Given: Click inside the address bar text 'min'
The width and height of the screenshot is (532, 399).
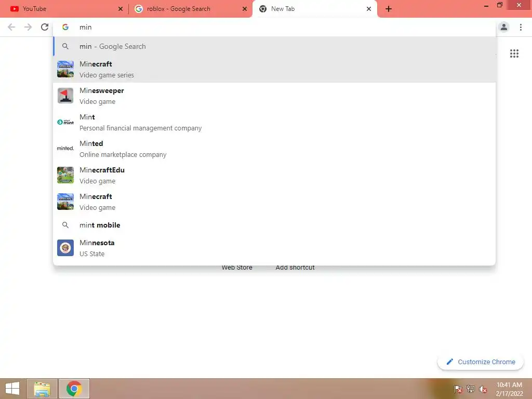Looking at the screenshot, I should click(x=86, y=27).
